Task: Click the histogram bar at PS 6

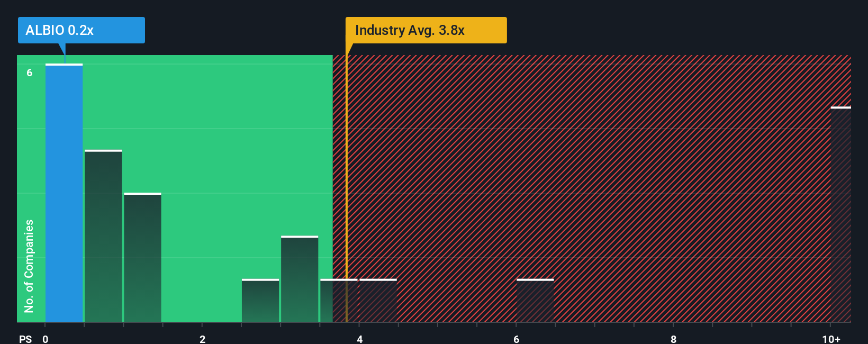Action: pyautogui.click(x=535, y=300)
